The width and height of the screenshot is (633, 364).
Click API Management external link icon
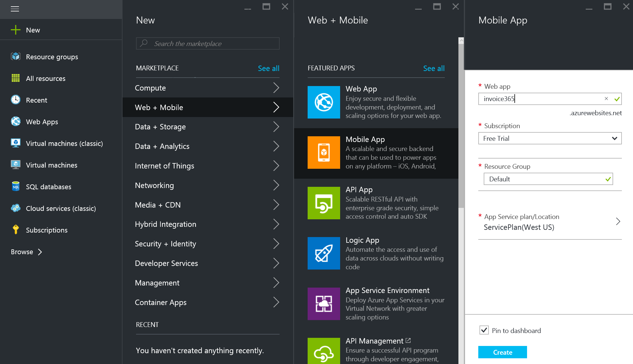[408, 341]
